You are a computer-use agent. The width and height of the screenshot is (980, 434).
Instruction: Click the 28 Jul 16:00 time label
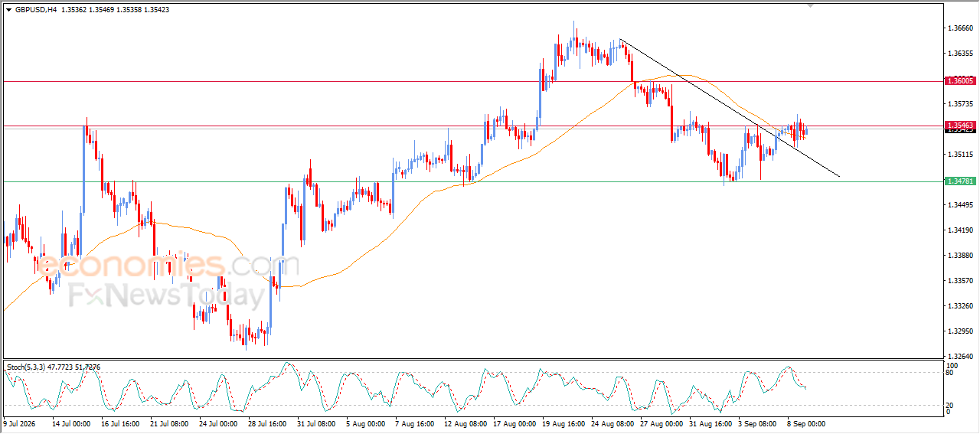266,423
